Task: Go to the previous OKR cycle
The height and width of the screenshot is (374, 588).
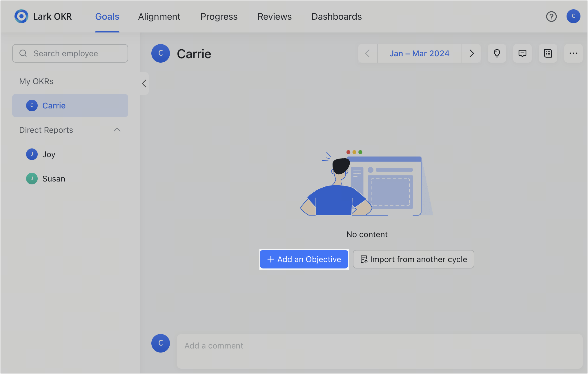Action: (x=367, y=53)
